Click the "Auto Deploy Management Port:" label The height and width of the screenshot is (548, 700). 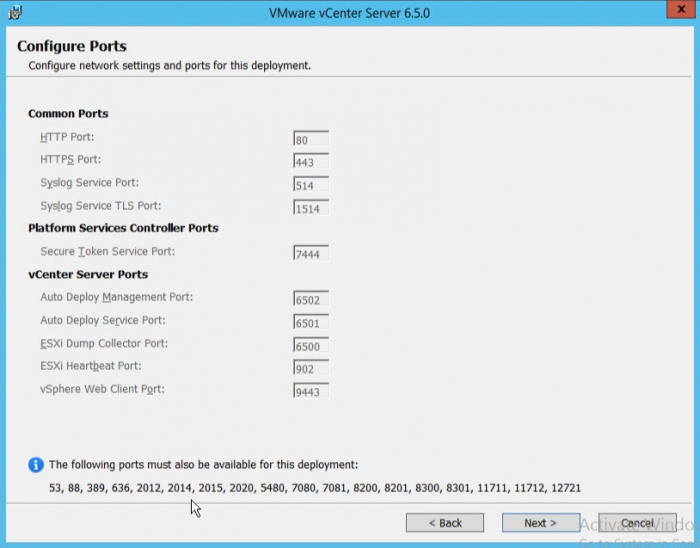pyautogui.click(x=117, y=297)
